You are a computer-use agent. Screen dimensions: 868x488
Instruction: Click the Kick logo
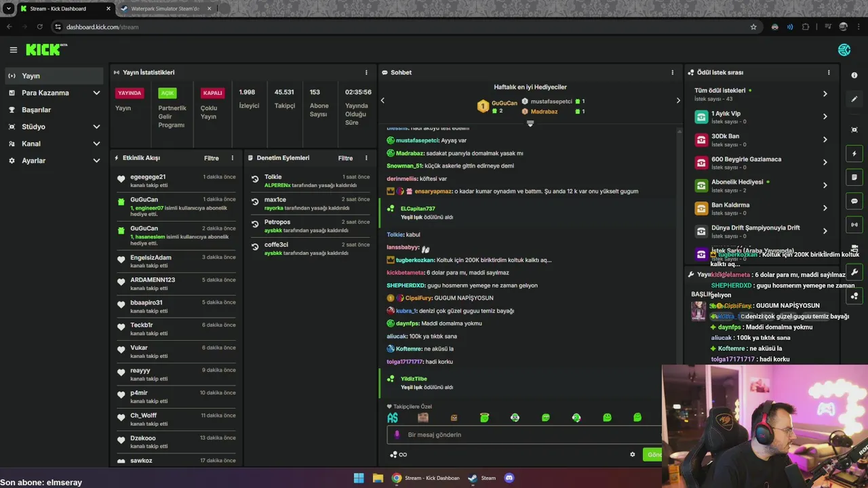(x=46, y=49)
